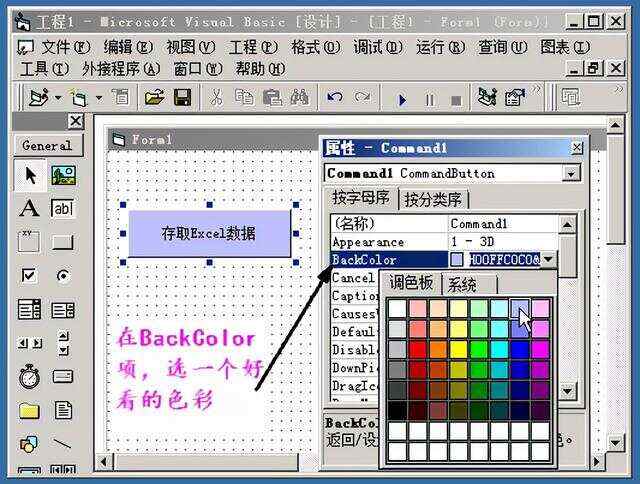The image size is (640, 484).
Task: Select the (名称) property row
Action: pyautogui.click(x=445, y=224)
